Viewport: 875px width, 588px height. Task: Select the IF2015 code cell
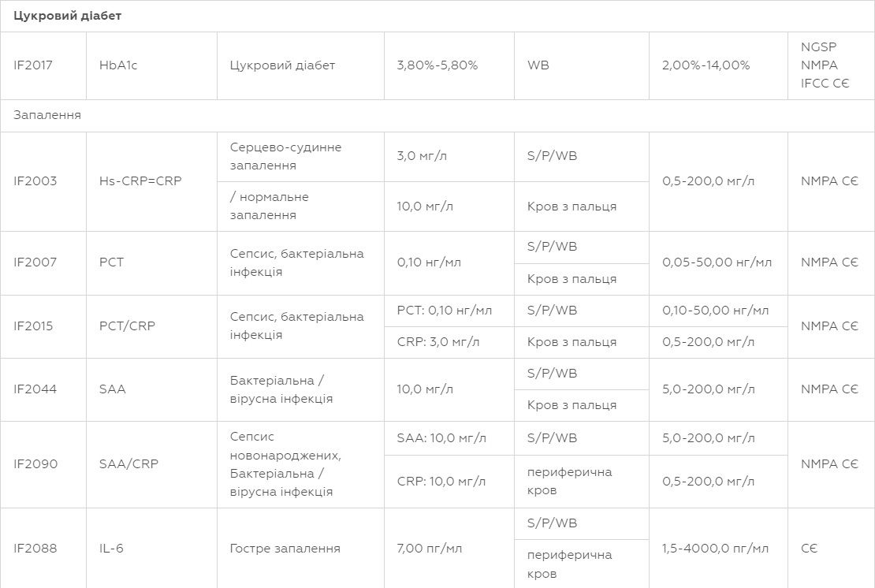[x=43, y=326]
